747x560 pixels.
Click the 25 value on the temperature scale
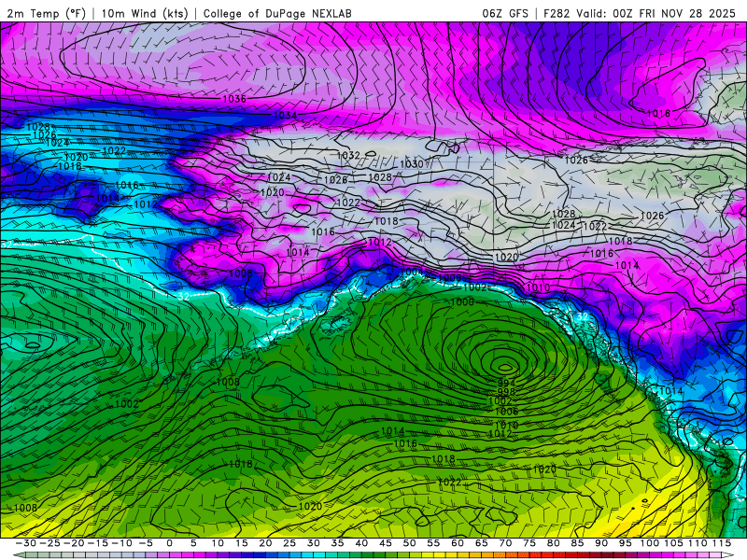[x=289, y=543]
